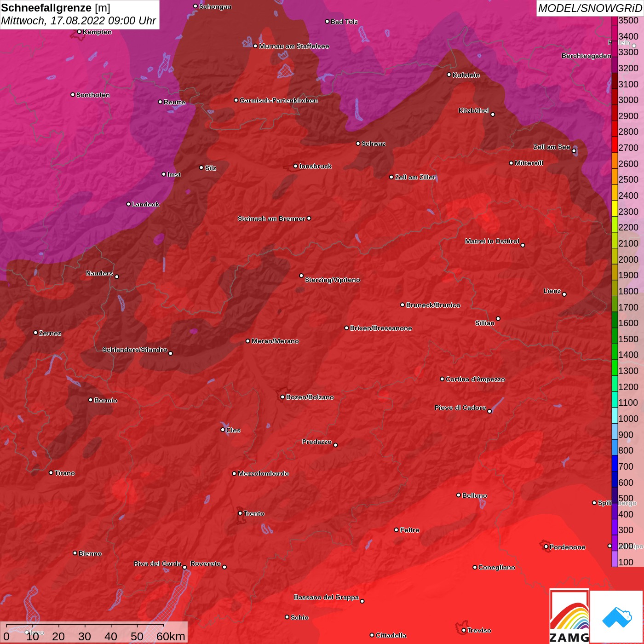Viewport: 644px width, 644px height.
Task: Select the 2300 m yellow legend swatch
Action: tap(615, 208)
